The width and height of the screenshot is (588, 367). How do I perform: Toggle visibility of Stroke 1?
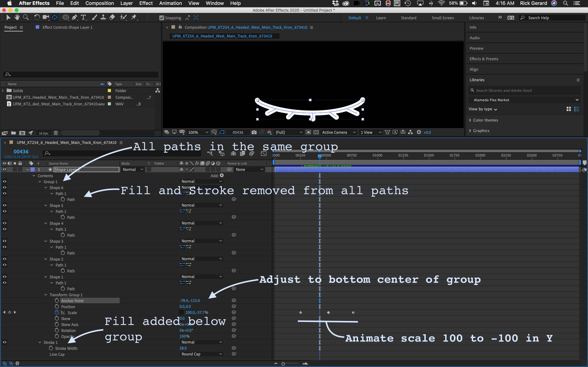pyautogui.click(x=4, y=342)
